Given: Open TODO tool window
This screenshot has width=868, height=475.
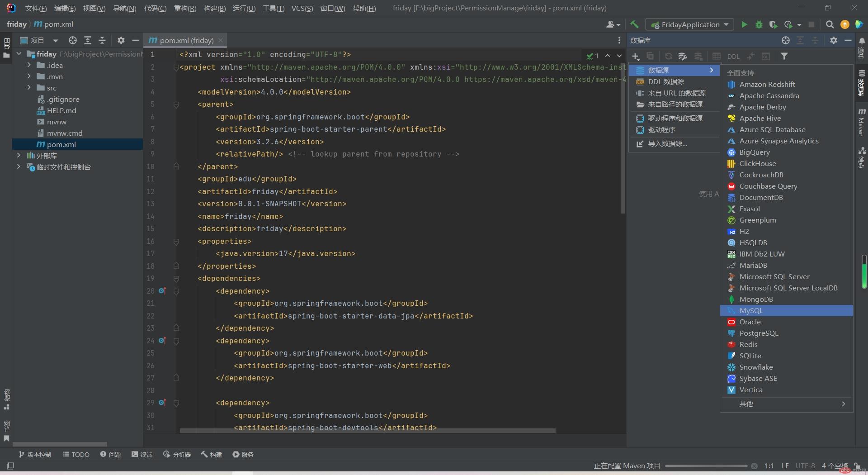Looking at the screenshot, I should pos(76,454).
